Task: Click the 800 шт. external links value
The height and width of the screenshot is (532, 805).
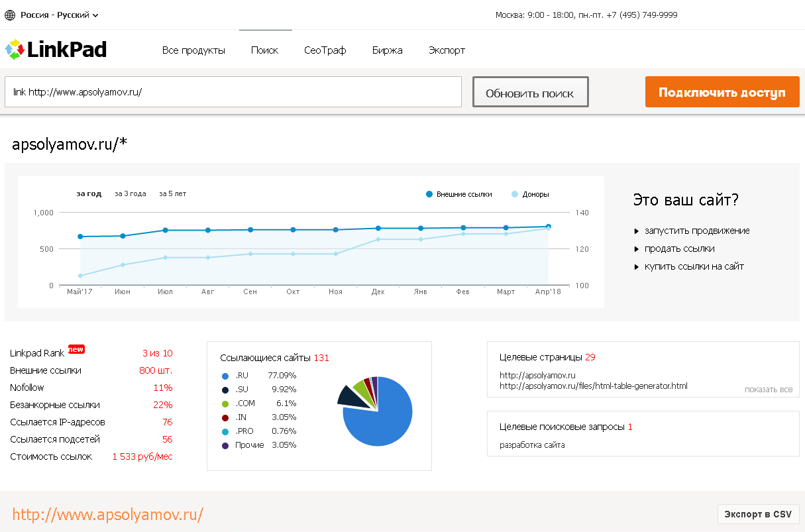Action: point(156,371)
